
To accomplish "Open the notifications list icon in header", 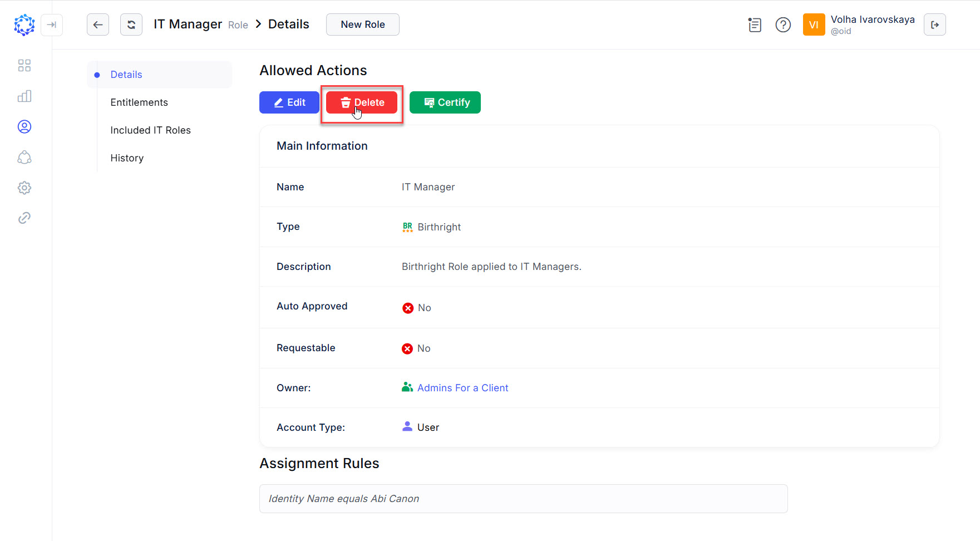I will pos(755,24).
